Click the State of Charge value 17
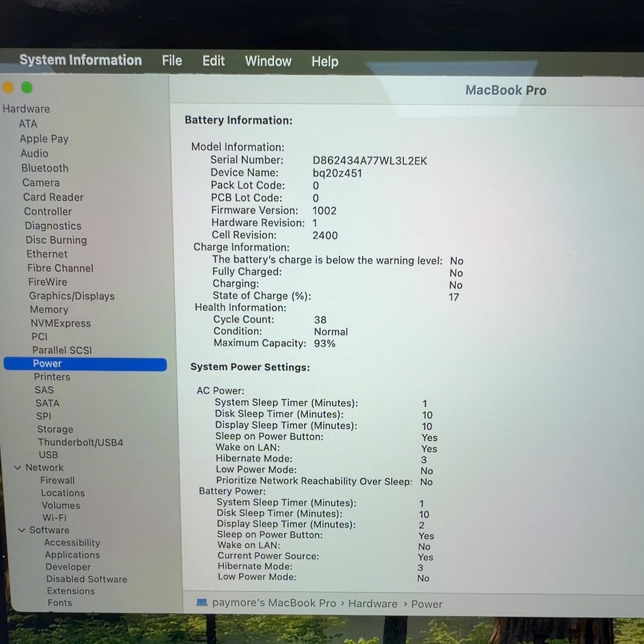The height and width of the screenshot is (644, 644). coord(454,297)
